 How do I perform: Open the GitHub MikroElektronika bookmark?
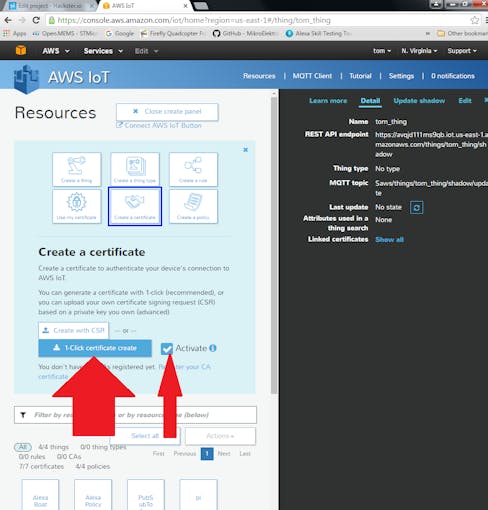(x=244, y=34)
